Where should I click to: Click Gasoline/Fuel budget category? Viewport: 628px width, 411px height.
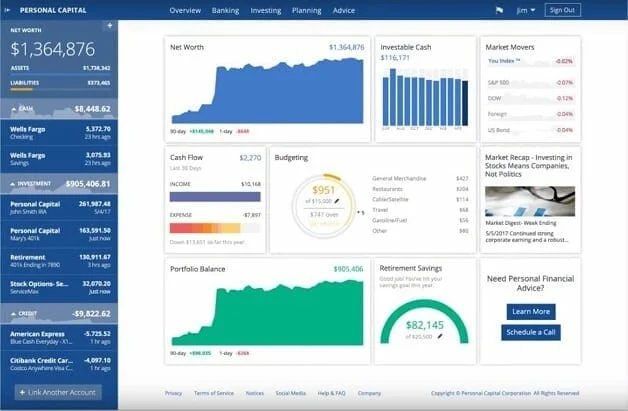420,220
